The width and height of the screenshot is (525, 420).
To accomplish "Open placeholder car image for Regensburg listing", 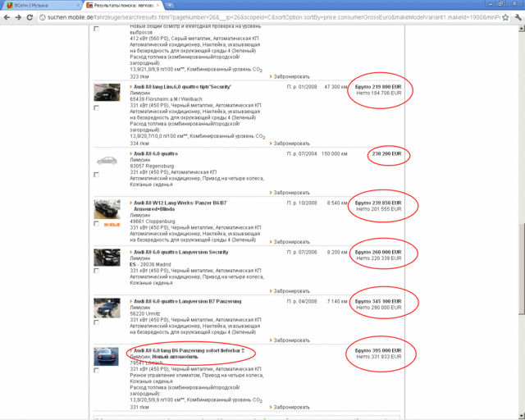I will click(107, 161).
